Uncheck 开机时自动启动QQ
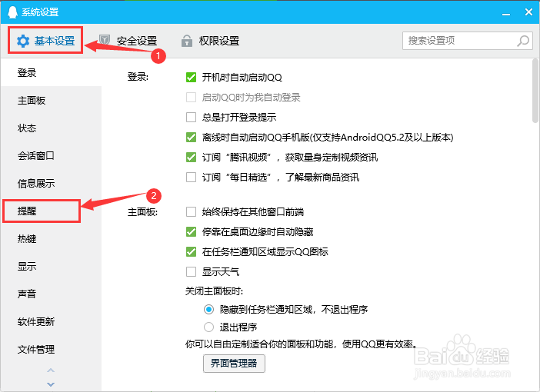 click(x=191, y=78)
